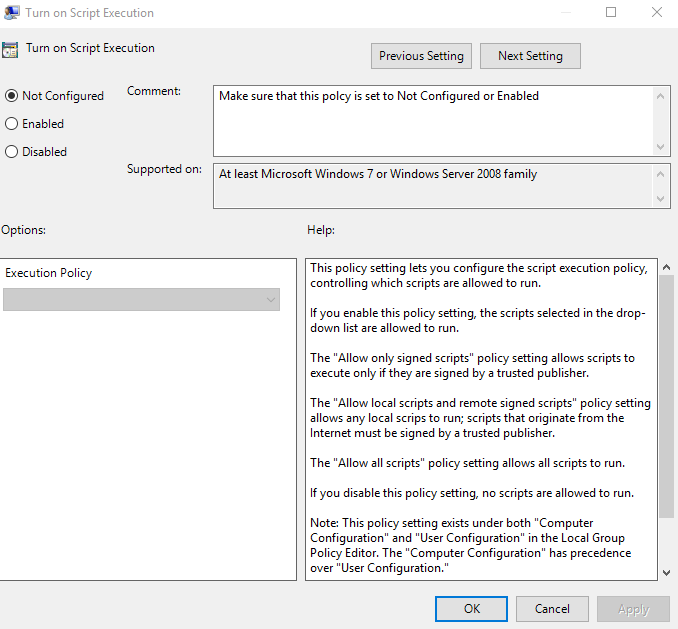
Task: Go to the Previous Setting
Action: 421,56
